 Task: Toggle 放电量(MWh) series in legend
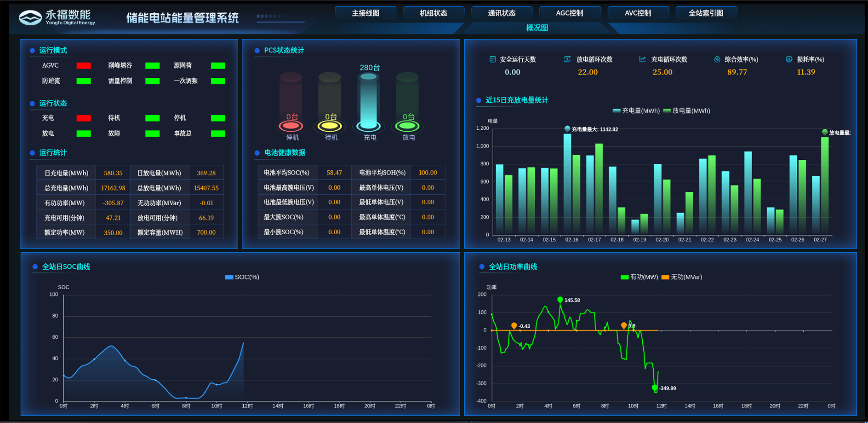pos(686,111)
